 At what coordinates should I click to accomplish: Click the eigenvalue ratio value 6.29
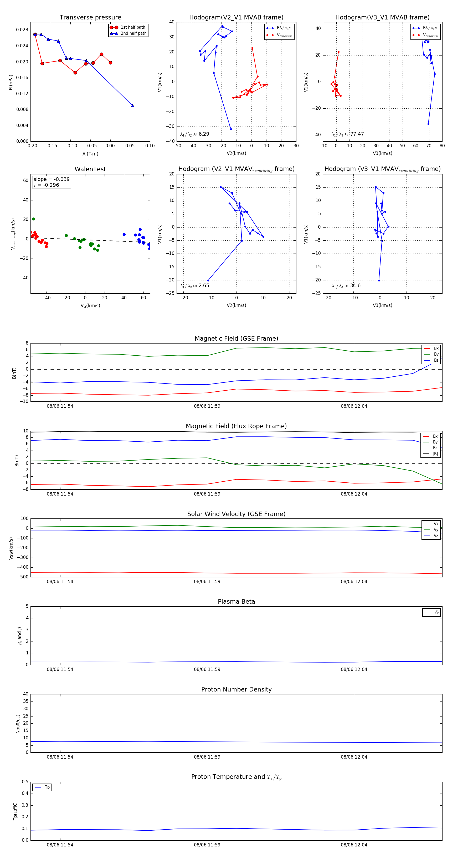(x=204, y=134)
